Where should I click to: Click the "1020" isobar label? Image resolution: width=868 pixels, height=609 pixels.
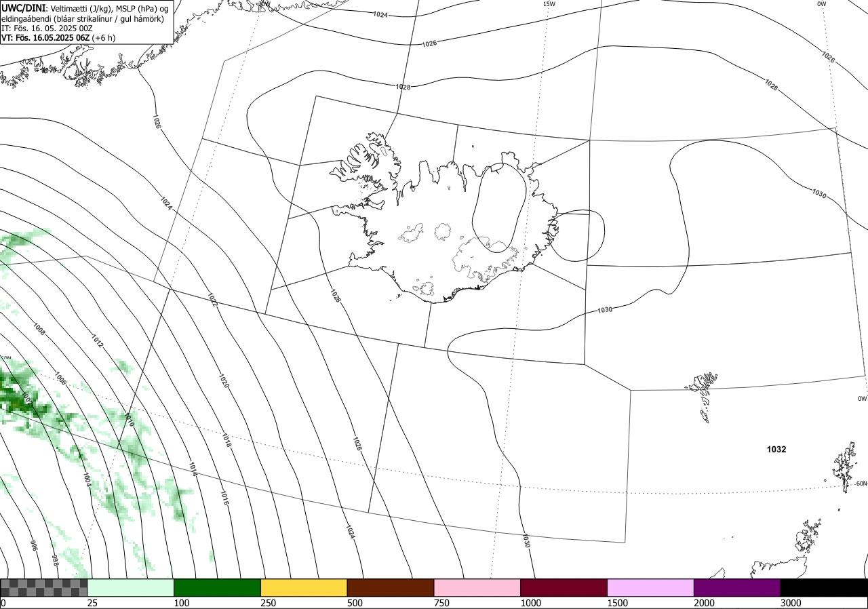pyautogui.click(x=224, y=380)
